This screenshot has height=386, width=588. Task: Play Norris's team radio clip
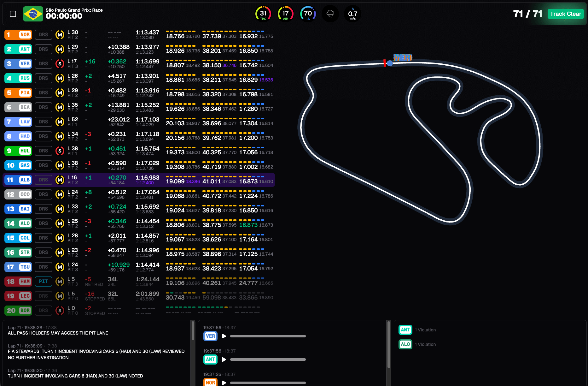click(x=224, y=383)
